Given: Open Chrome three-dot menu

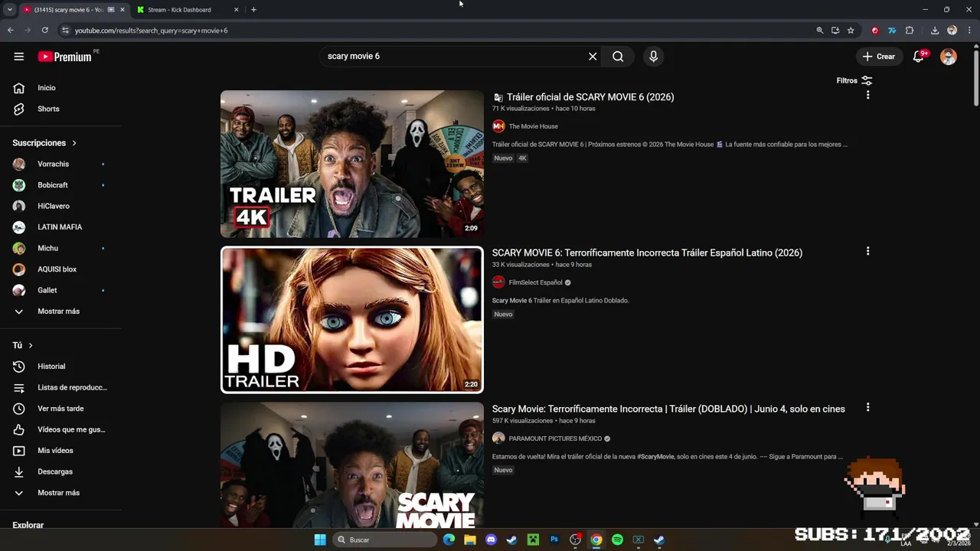Looking at the screenshot, I should tap(969, 31).
